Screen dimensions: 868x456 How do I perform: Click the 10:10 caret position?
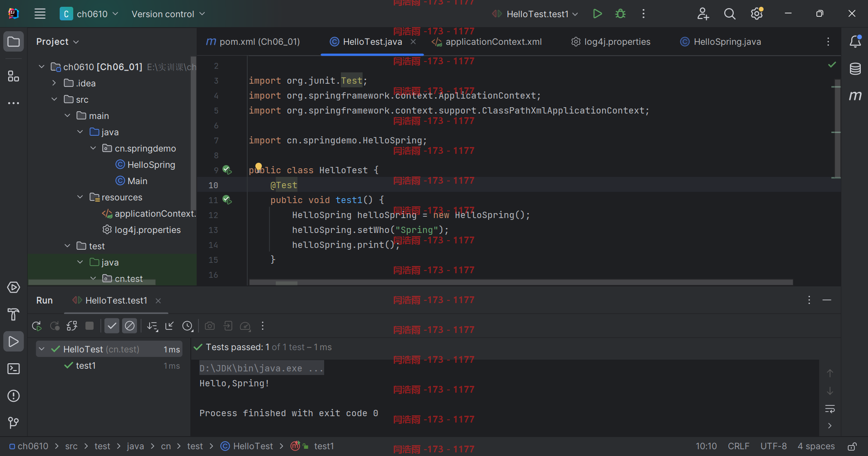(x=706, y=446)
